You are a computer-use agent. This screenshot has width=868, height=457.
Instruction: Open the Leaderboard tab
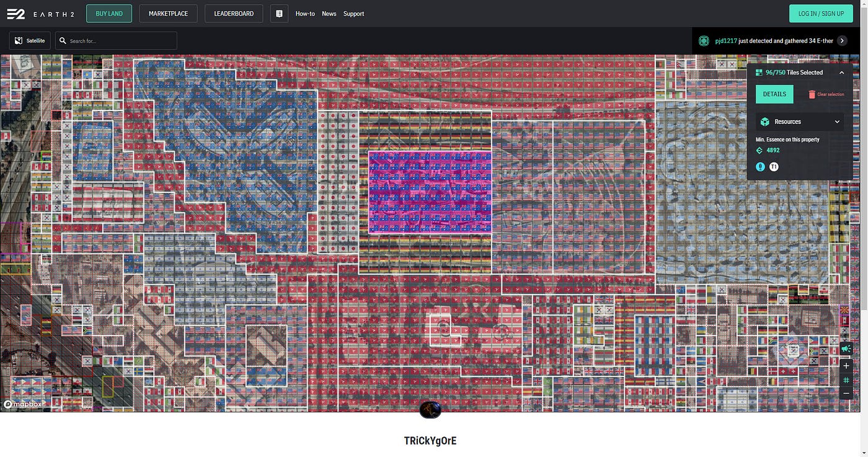click(234, 14)
